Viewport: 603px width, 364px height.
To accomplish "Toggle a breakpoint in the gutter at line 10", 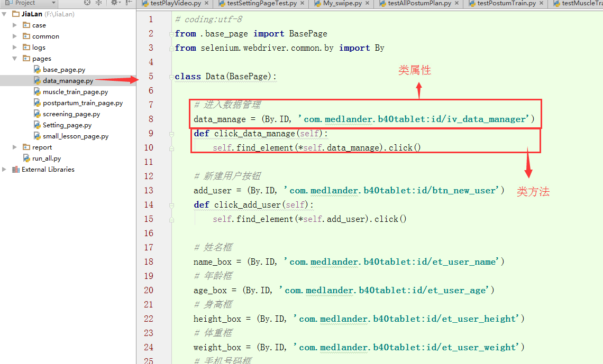I will (x=164, y=147).
